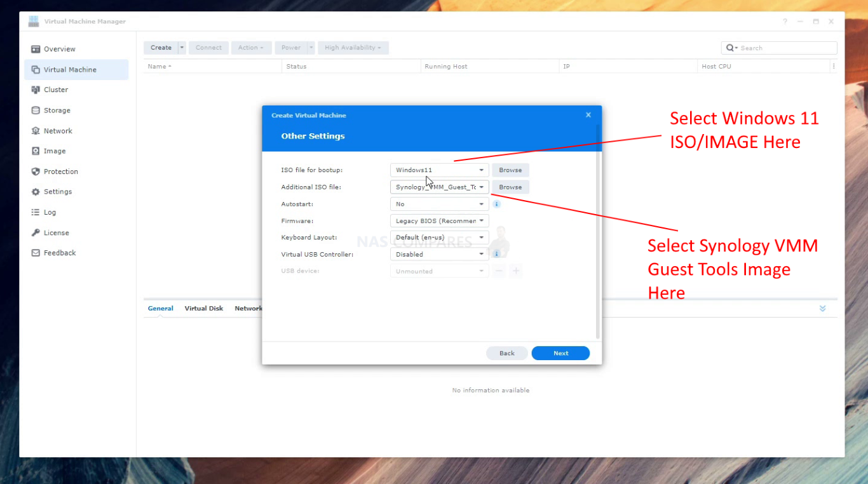
Task: Click the Back button
Action: click(507, 353)
